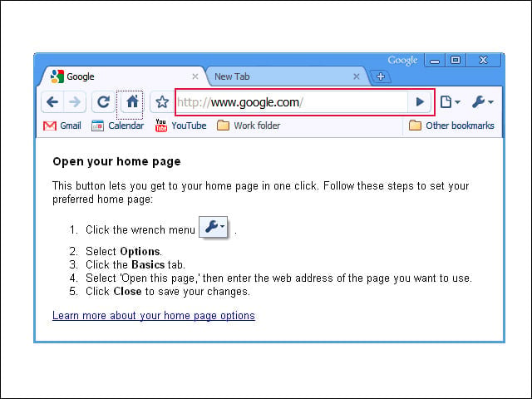The height and width of the screenshot is (399, 532).
Task: Focus the www.google.com address field
Action: (292, 102)
